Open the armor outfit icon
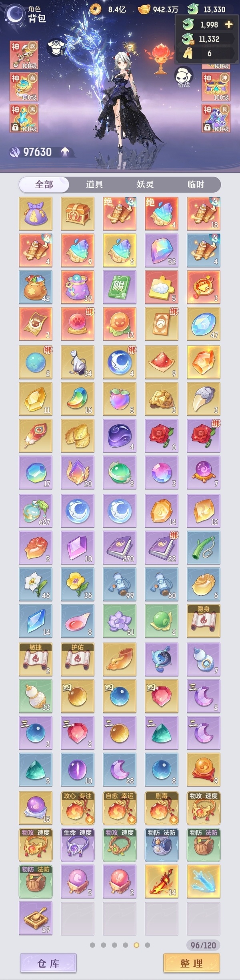240x980 pixels. (x=56, y=47)
